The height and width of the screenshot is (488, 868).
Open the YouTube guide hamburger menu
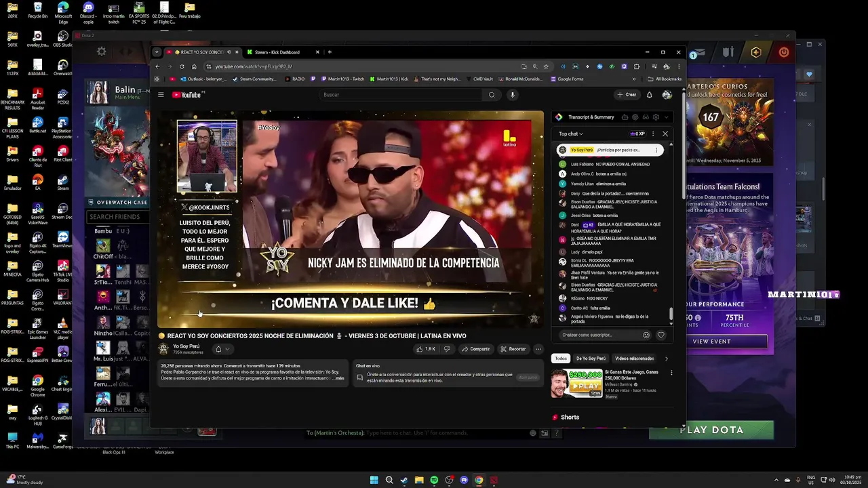[x=161, y=95]
